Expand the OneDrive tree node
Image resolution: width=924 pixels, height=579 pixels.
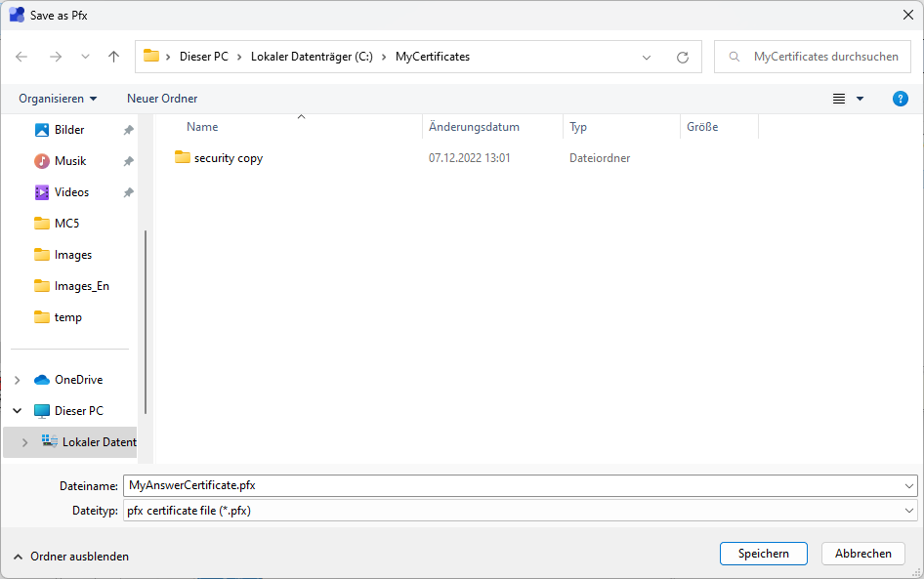[x=17, y=380]
